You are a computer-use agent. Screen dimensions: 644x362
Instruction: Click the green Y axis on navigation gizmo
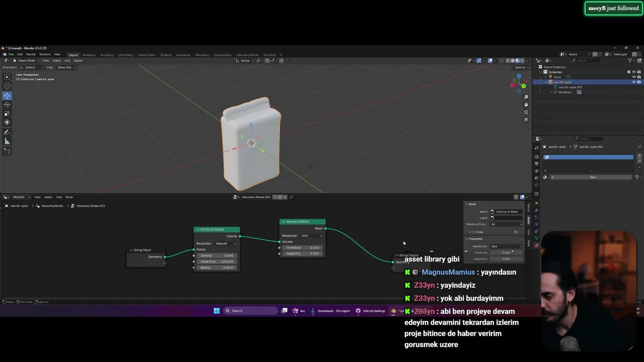[524, 86]
